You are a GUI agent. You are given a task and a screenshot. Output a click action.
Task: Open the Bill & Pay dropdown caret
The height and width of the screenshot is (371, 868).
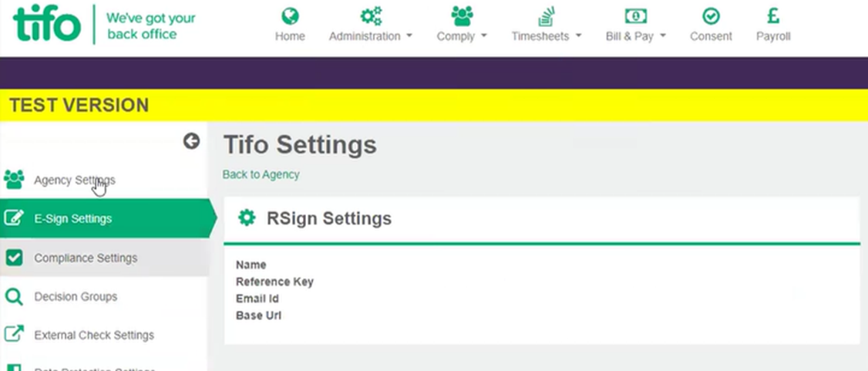tap(663, 36)
